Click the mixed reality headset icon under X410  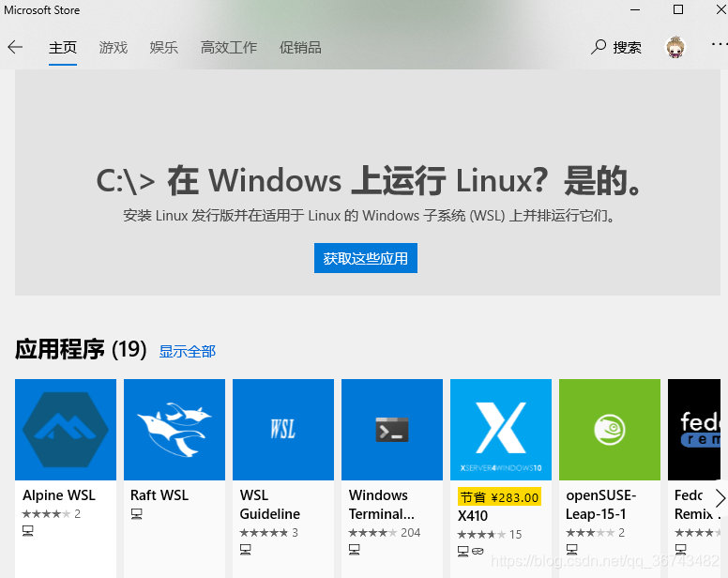(x=478, y=551)
